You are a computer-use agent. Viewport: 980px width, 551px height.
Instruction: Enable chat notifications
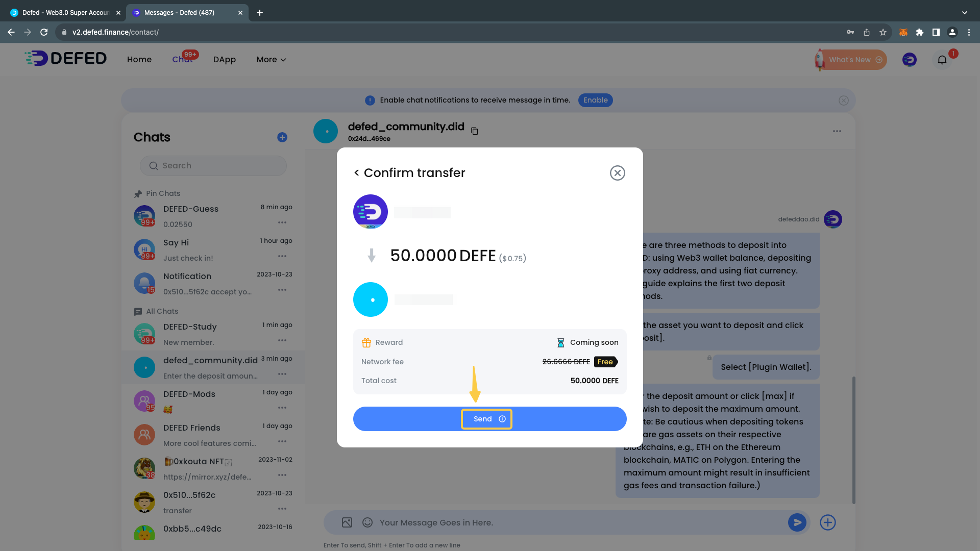[x=595, y=100]
